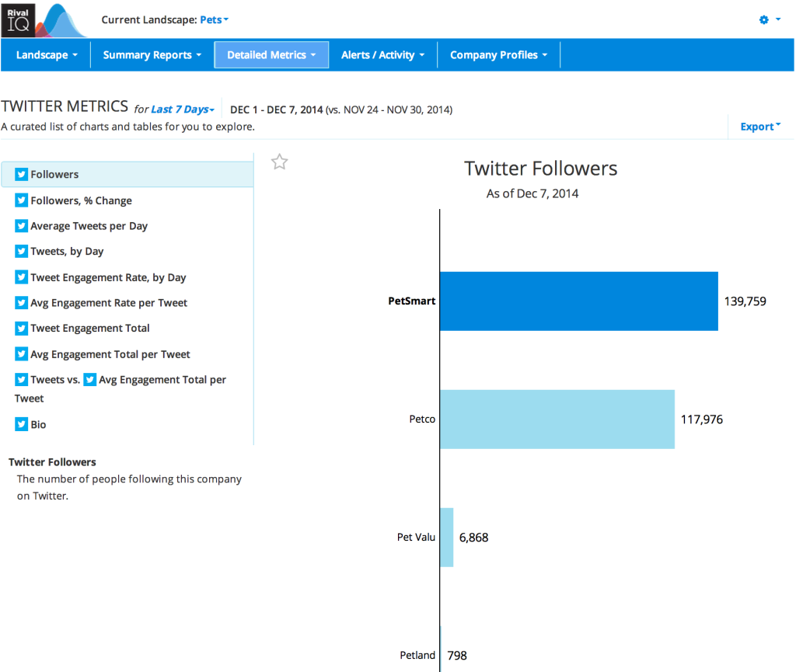
Task: Click the 'Twitter Followers' chart title
Action: pyautogui.click(x=541, y=169)
